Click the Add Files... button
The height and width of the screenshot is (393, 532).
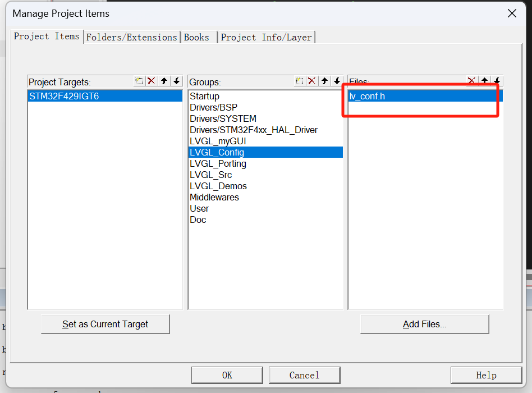click(424, 325)
